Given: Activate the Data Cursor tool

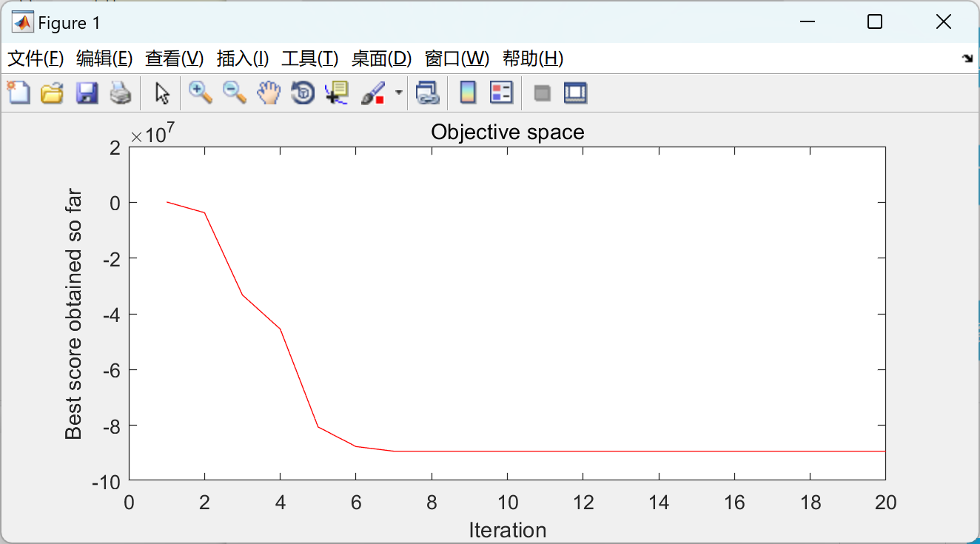Looking at the screenshot, I should point(337,93).
